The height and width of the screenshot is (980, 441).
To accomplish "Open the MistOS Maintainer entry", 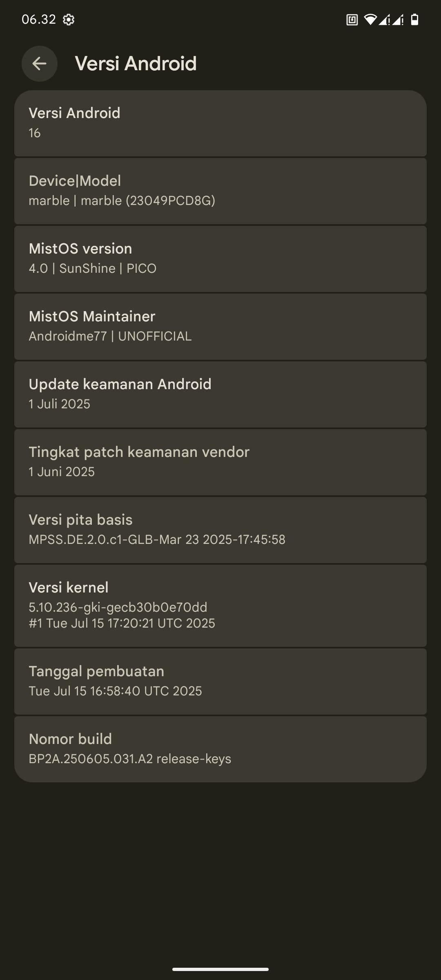I will [x=220, y=327].
